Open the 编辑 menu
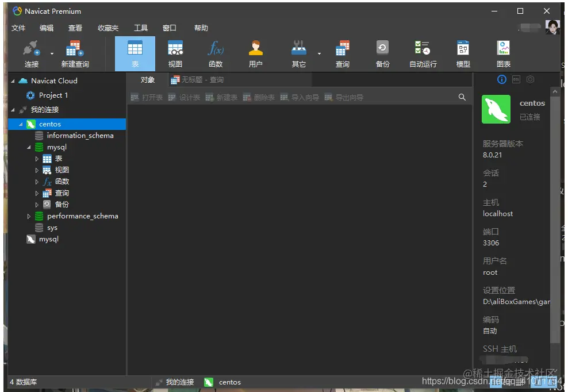568x392 pixels. click(x=47, y=28)
